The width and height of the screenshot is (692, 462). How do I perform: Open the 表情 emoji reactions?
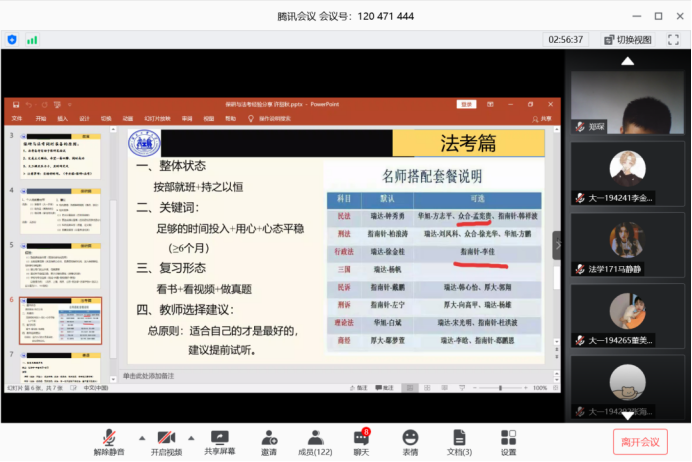pos(410,441)
